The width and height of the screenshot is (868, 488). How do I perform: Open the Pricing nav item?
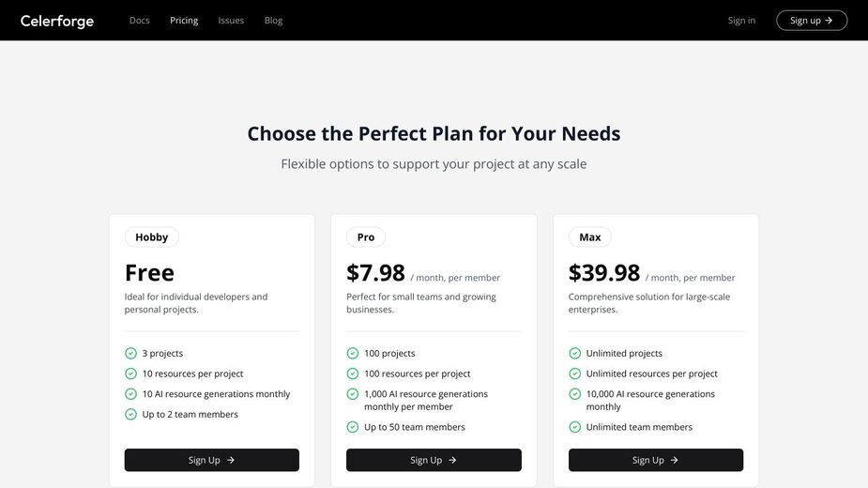pos(184,21)
